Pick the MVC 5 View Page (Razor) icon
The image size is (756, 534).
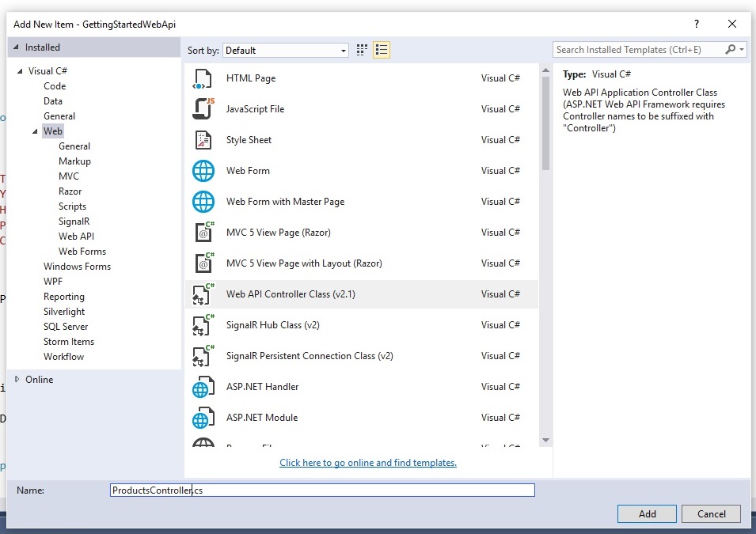coord(203,233)
